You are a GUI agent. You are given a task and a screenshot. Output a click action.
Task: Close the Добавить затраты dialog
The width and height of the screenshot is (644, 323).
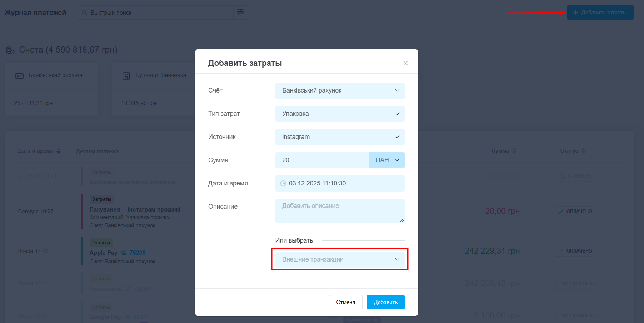[x=405, y=63]
